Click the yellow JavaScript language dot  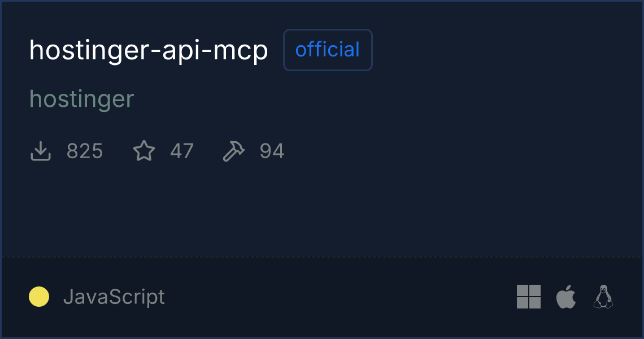click(x=39, y=297)
